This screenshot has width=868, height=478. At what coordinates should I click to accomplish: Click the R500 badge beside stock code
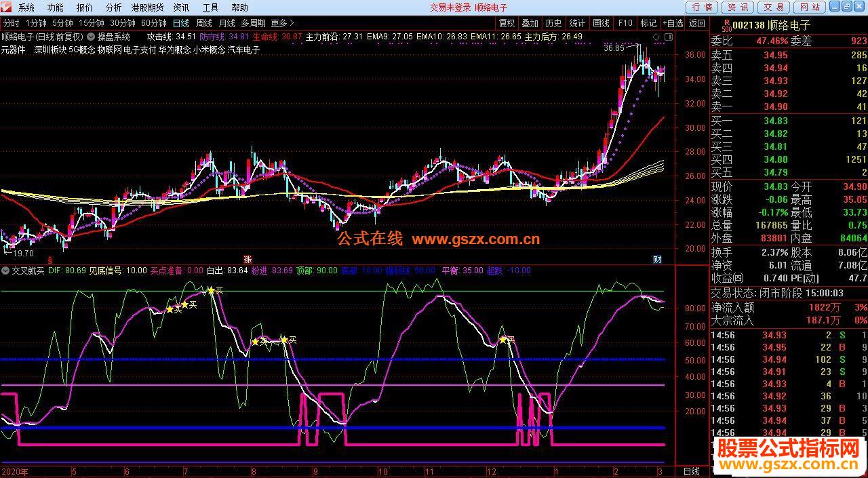click(x=727, y=26)
